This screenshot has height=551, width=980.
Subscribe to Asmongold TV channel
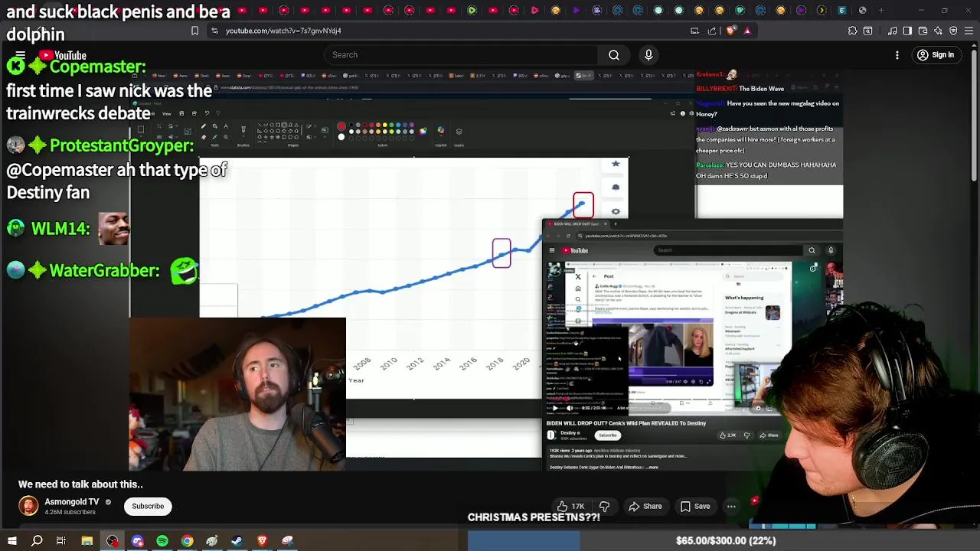(148, 506)
